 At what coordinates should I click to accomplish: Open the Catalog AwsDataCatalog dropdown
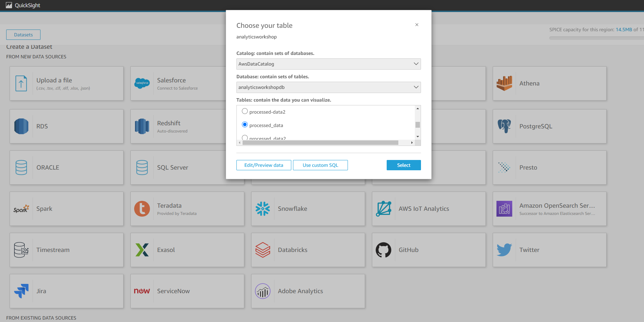tap(328, 64)
